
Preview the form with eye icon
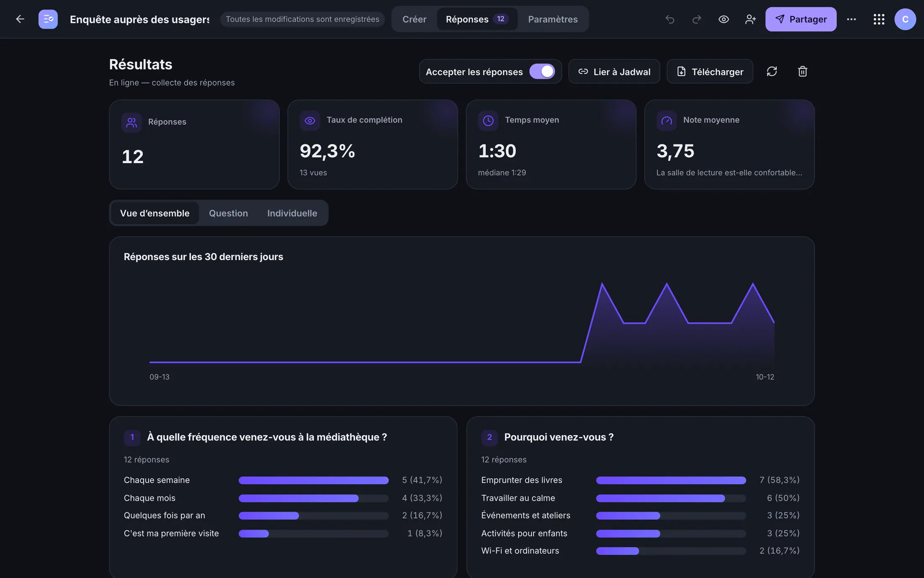(723, 19)
